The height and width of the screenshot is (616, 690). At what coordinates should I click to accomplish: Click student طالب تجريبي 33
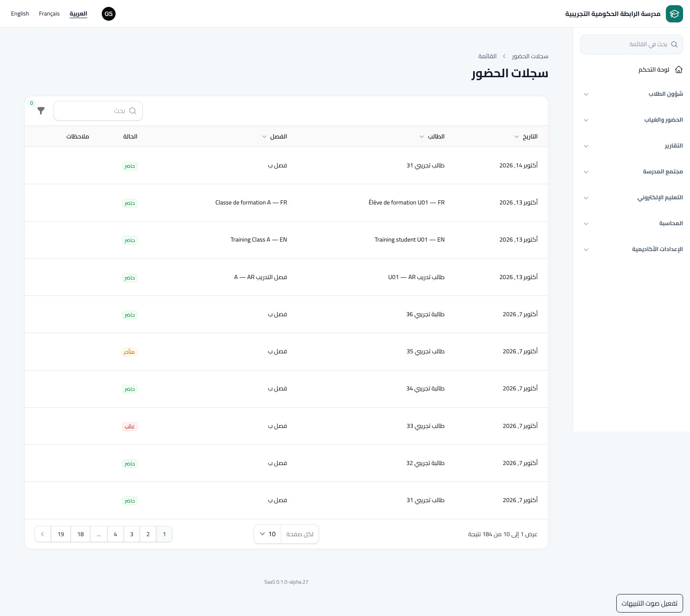coord(425,426)
